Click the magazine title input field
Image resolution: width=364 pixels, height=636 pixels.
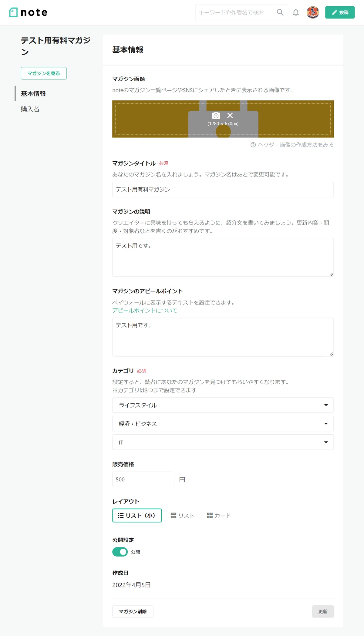coord(223,190)
